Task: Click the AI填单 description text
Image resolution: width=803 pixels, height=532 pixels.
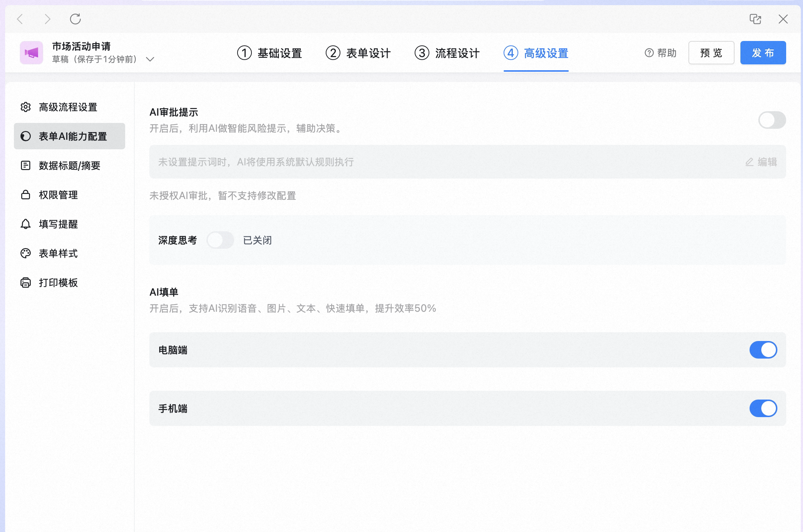Action: (x=293, y=308)
